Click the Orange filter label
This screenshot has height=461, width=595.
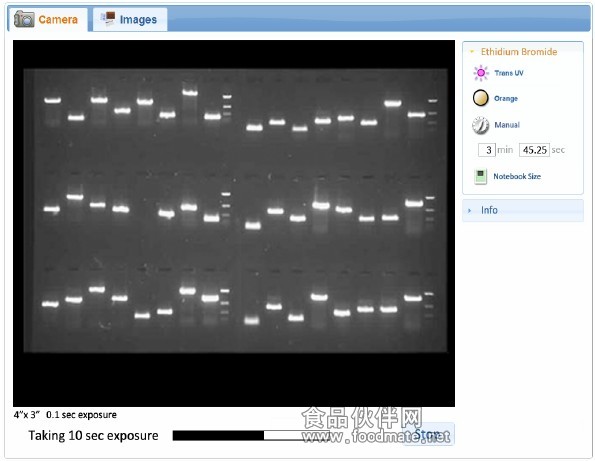(506, 99)
